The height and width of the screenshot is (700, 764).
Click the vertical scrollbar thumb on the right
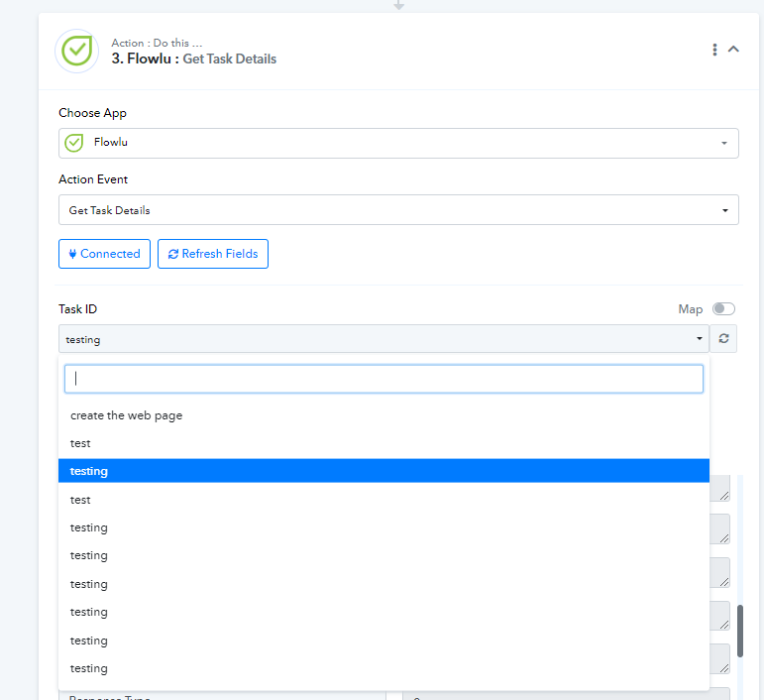click(x=739, y=631)
